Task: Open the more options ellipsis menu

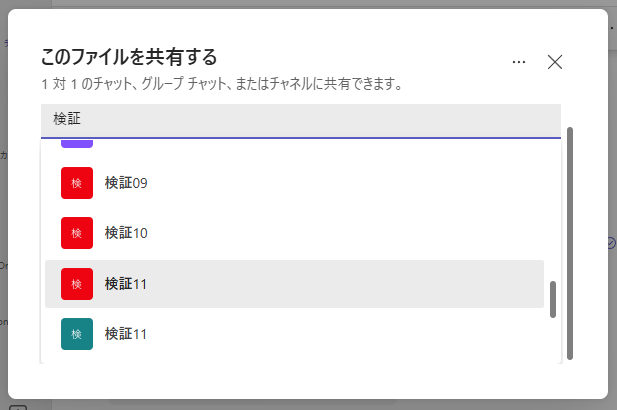Action: click(x=519, y=62)
